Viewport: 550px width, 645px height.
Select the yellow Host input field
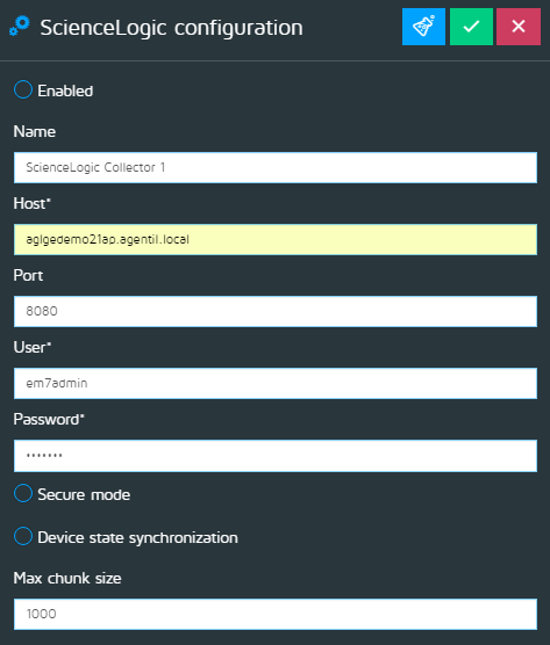tap(275, 239)
